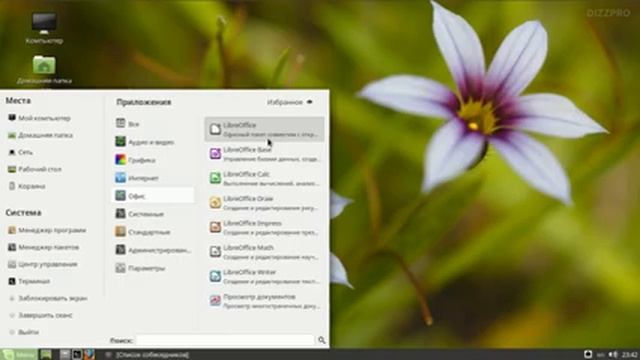This screenshot has width=640, height=360.
Task: Select the Интернет category
Action: pos(153,178)
